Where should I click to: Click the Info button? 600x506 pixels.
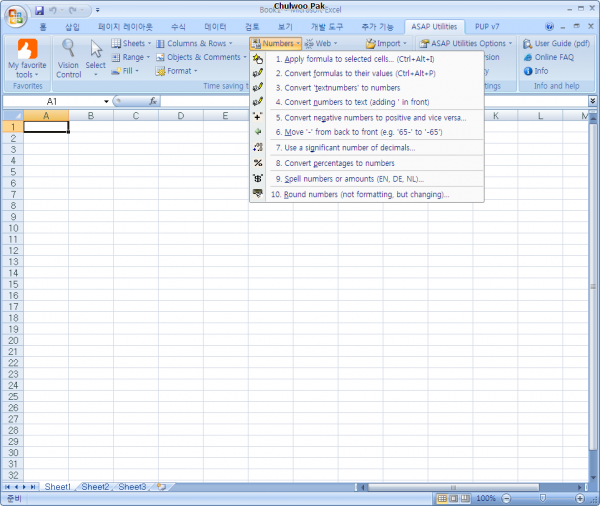pyautogui.click(x=536, y=71)
